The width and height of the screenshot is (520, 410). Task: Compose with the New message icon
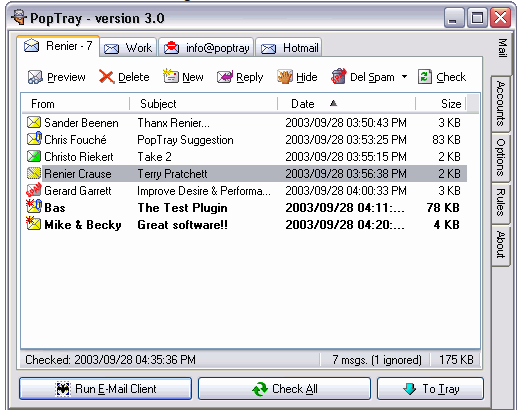pos(170,76)
